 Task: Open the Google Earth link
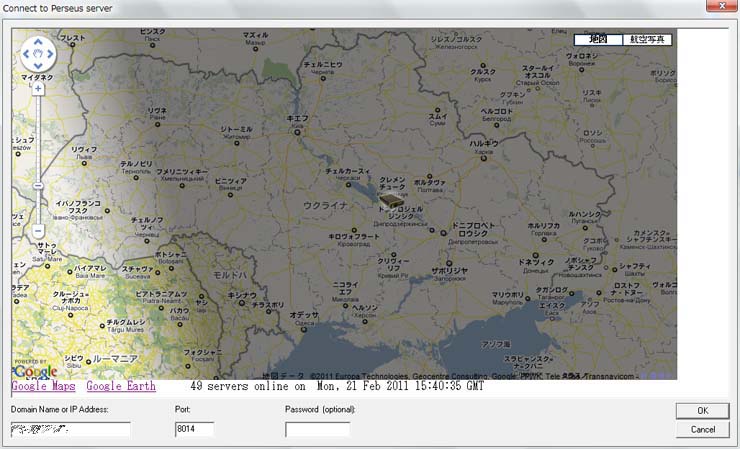click(121, 386)
